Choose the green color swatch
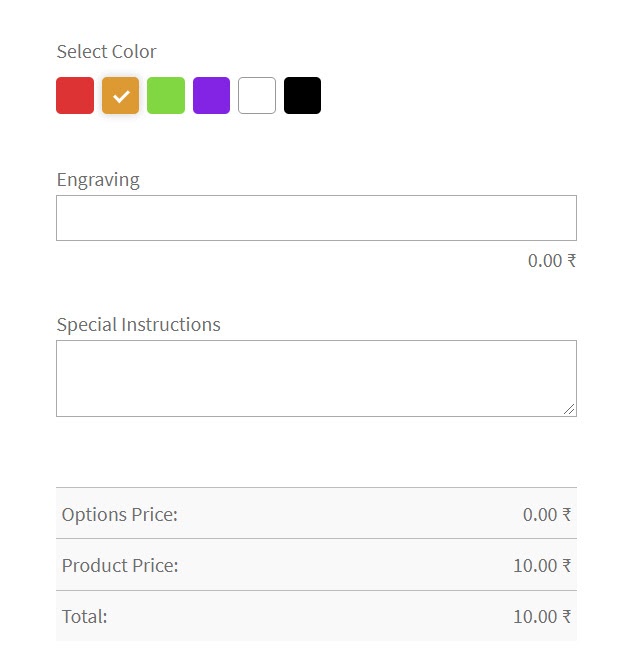This screenshot has width=632, height=654. (166, 96)
